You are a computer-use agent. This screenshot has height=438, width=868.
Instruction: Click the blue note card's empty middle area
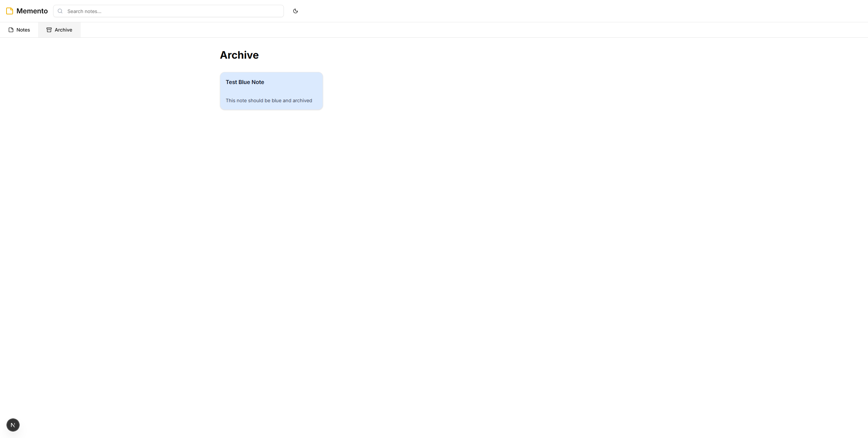click(x=271, y=91)
